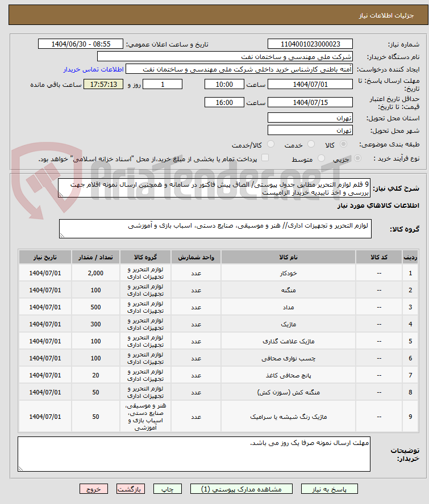Toggle the treasury bonds payment checkbox
Viewport: 429px width, 504px height.
pos(265,158)
